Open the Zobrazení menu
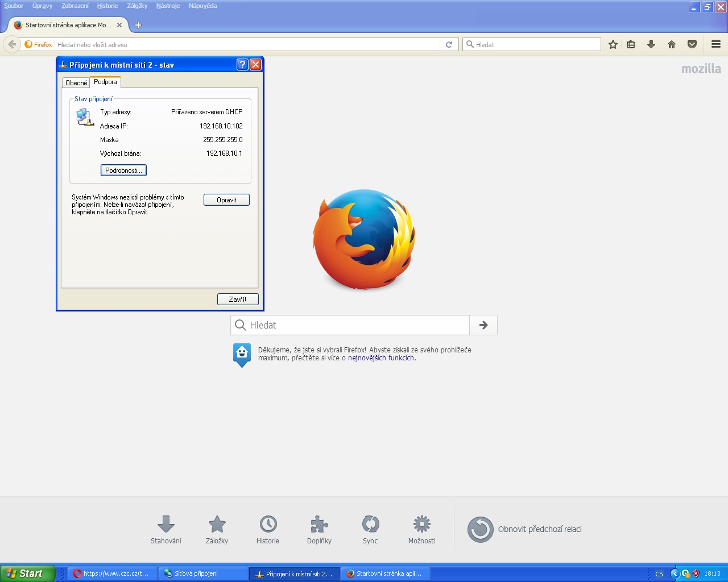Image resolution: width=728 pixels, height=582 pixels. tap(75, 6)
